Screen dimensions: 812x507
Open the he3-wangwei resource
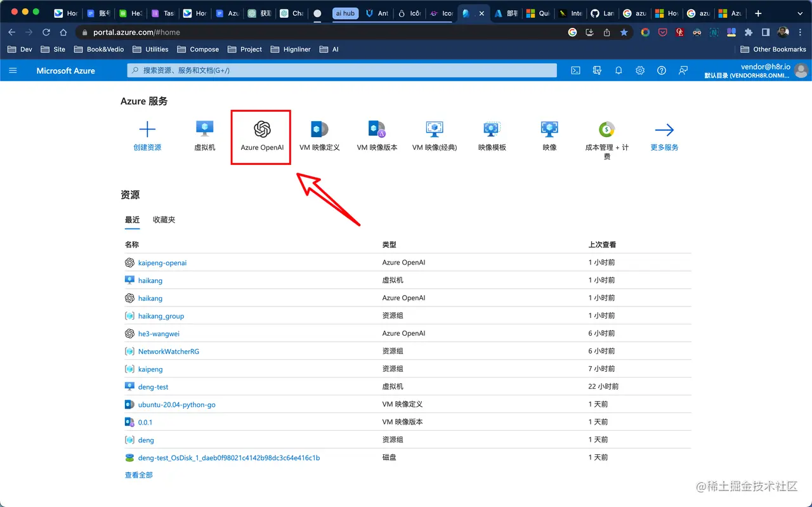click(x=159, y=334)
